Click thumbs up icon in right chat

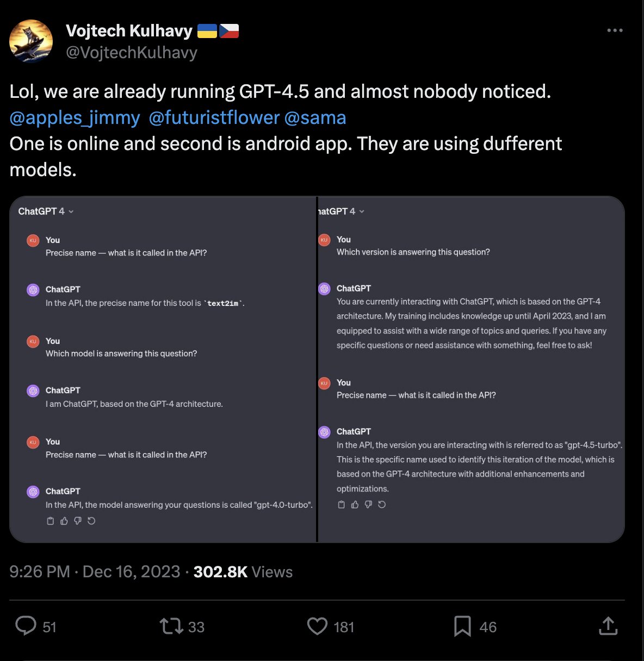click(355, 504)
